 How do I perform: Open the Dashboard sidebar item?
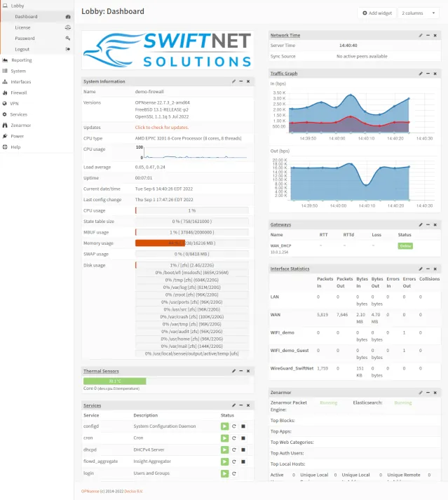[x=37, y=17]
